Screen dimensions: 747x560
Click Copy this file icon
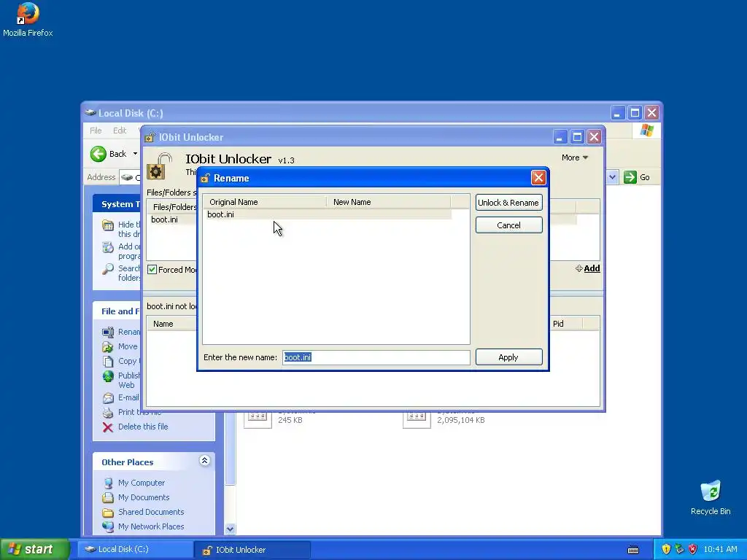108,361
